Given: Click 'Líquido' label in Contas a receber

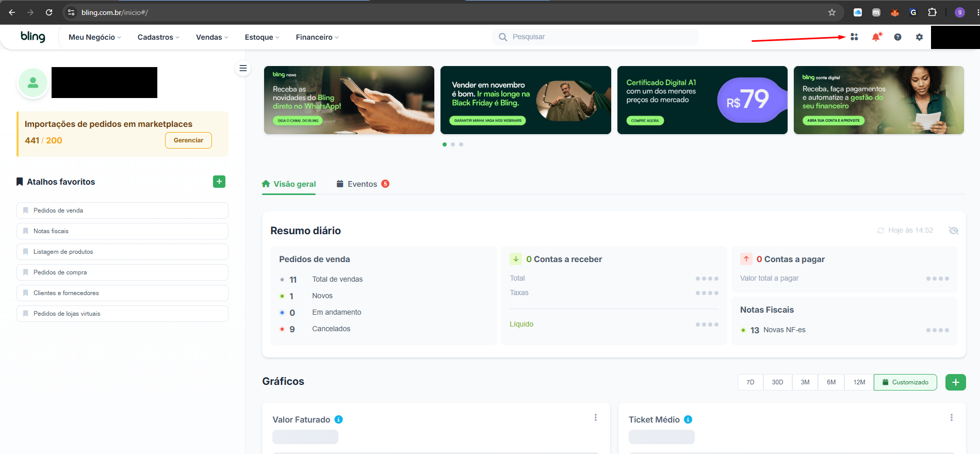Looking at the screenshot, I should pyautogui.click(x=521, y=324).
